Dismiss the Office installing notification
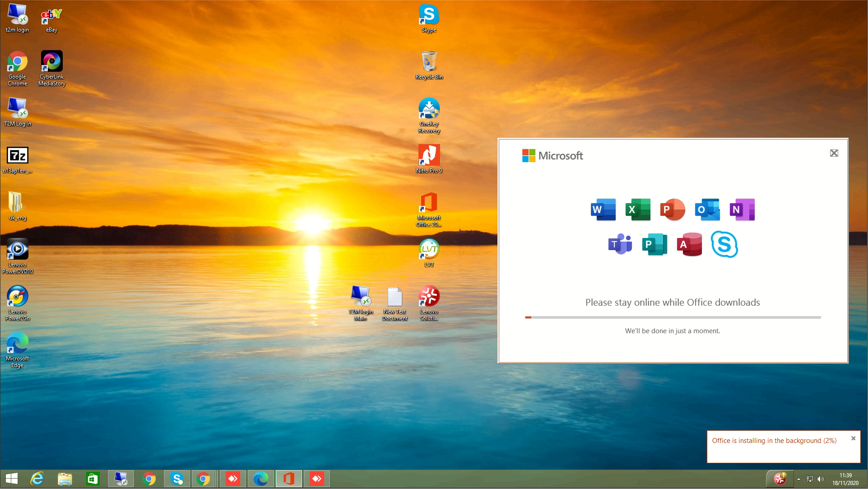868x489 pixels. (853, 438)
